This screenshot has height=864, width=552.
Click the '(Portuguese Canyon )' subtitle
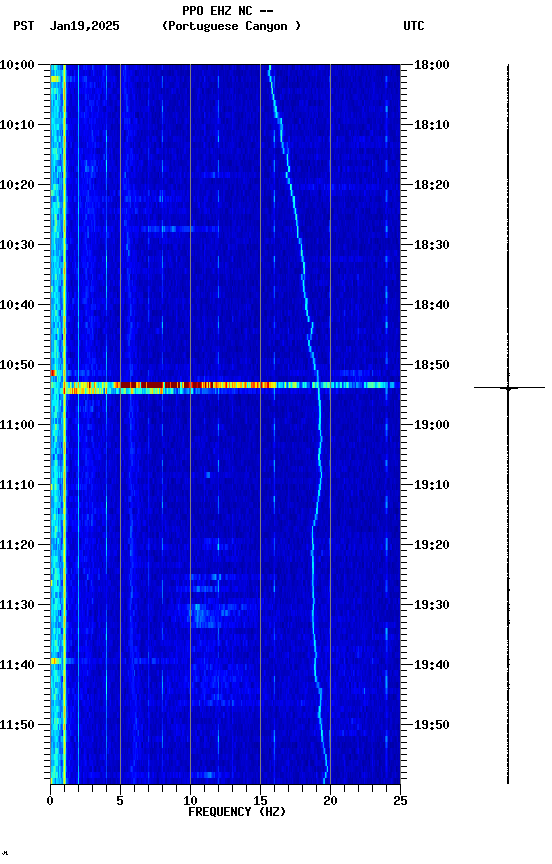[231, 26]
